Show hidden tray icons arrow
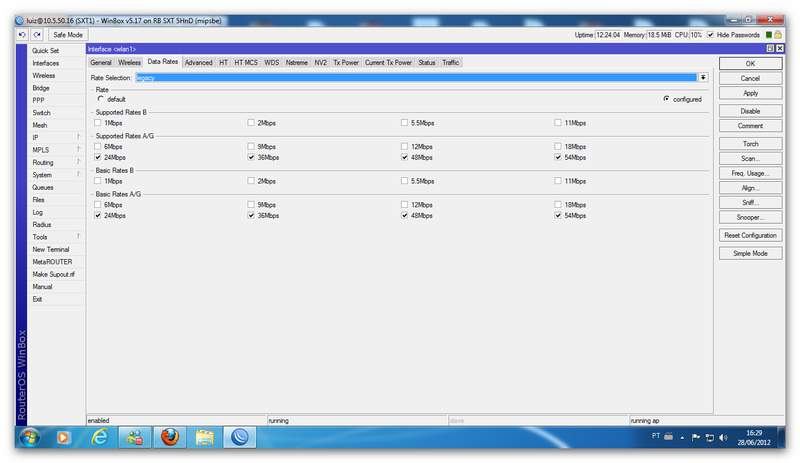This screenshot has width=800, height=463. (x=682, y=437)
